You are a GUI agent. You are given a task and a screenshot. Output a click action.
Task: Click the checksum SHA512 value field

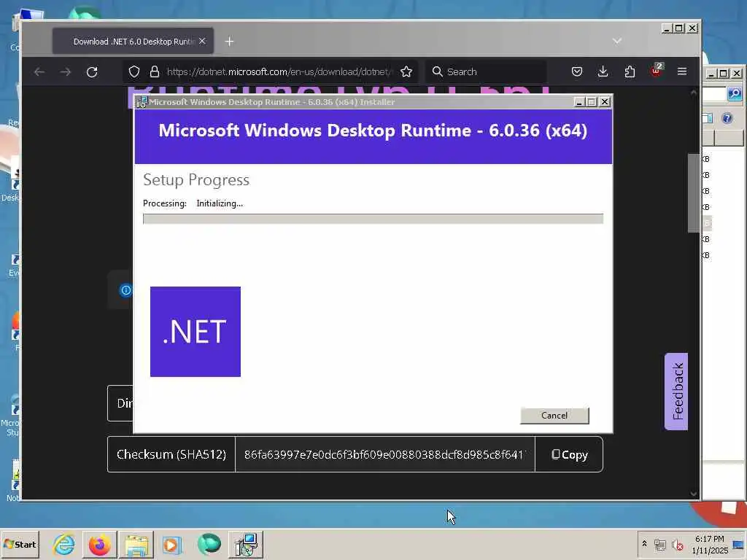click(x=385, y=455)
